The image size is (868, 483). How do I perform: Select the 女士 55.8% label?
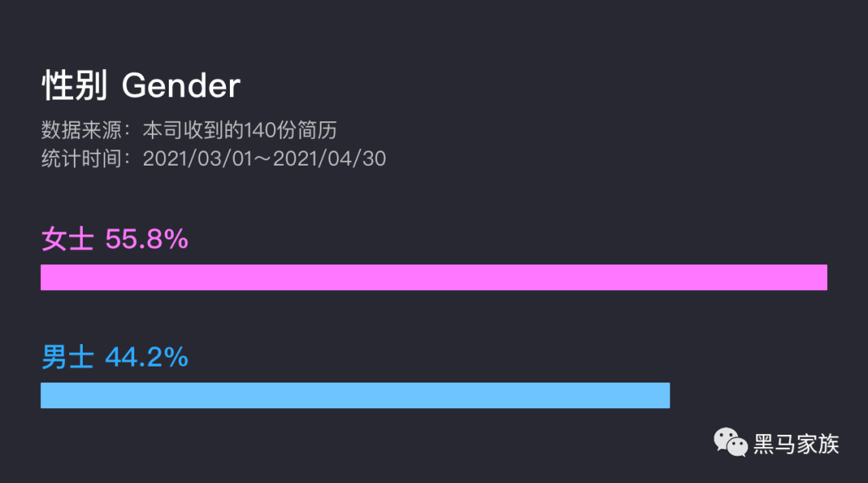(115, 239)
